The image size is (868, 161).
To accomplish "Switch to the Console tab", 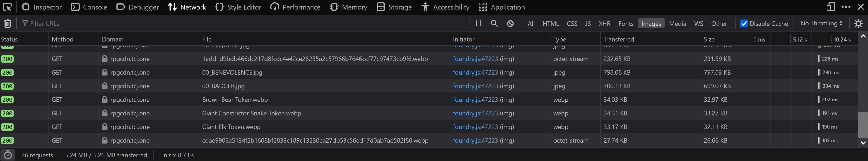I will pyautogui.click(x=89, y=7).
